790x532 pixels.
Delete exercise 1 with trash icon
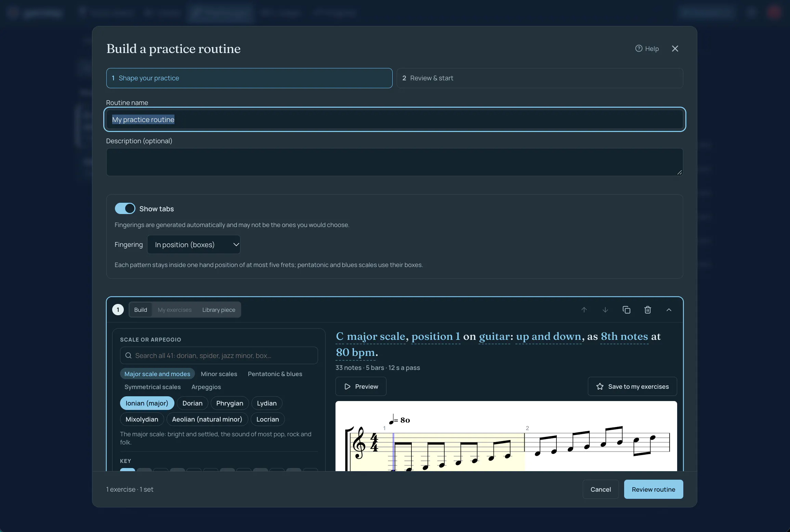(647, 310)
